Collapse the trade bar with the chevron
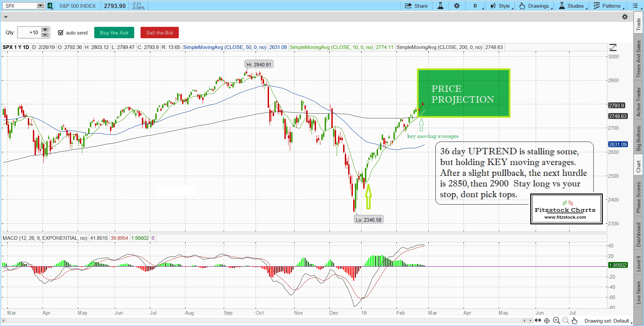The width and height of the screenshot is (644, 326). [x=5, y=17]
